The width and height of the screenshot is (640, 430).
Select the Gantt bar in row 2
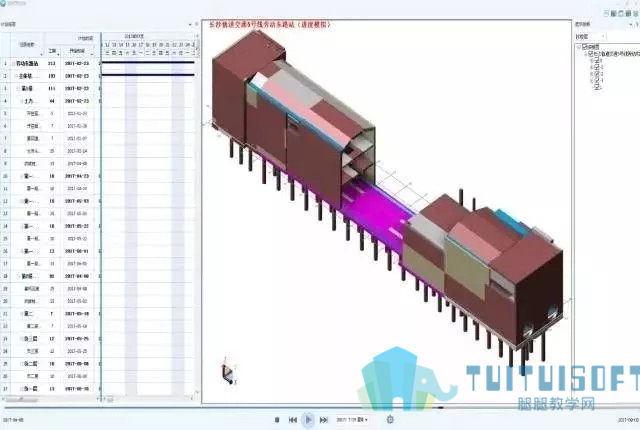148,75
